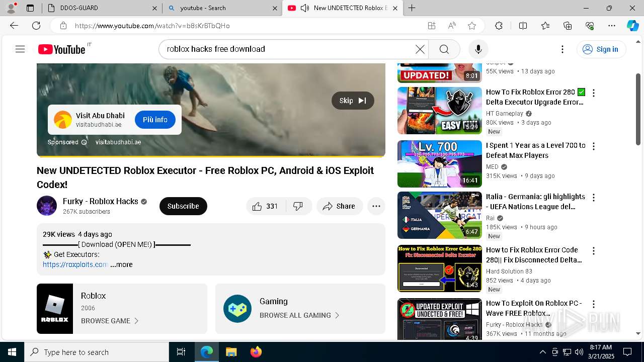Viewport: 644px width, 362px height.
Task: Select the New UNDETECTED Roblox tab
Action: click(342, 8)
